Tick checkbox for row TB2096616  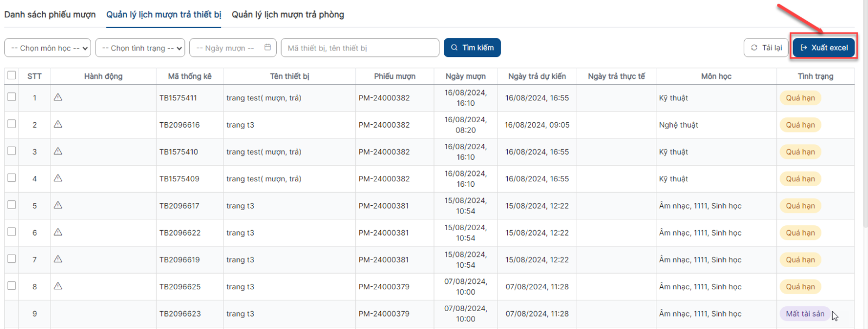[11, 124]
